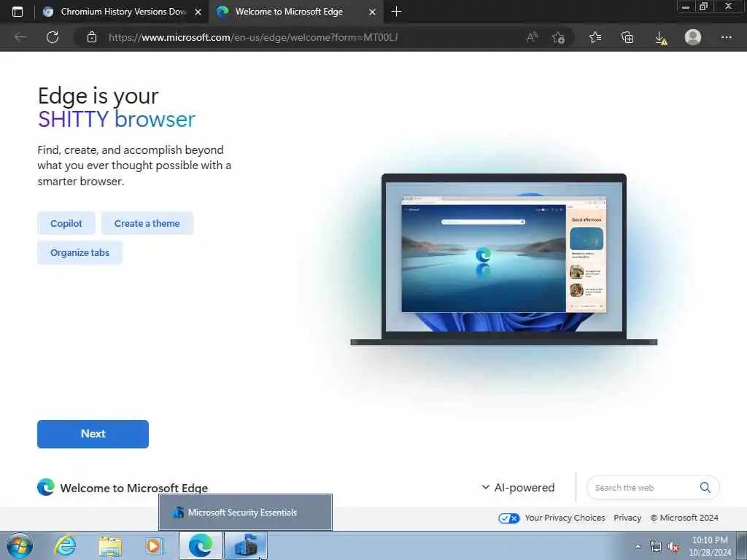Click the Microsoft Edge taskbar icon

pos(200,545)
